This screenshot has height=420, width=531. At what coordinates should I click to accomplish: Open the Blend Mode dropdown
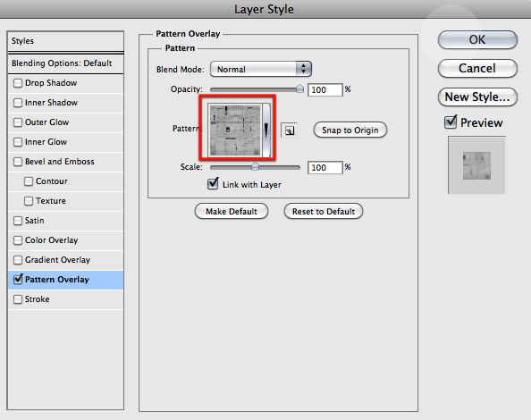261,69
